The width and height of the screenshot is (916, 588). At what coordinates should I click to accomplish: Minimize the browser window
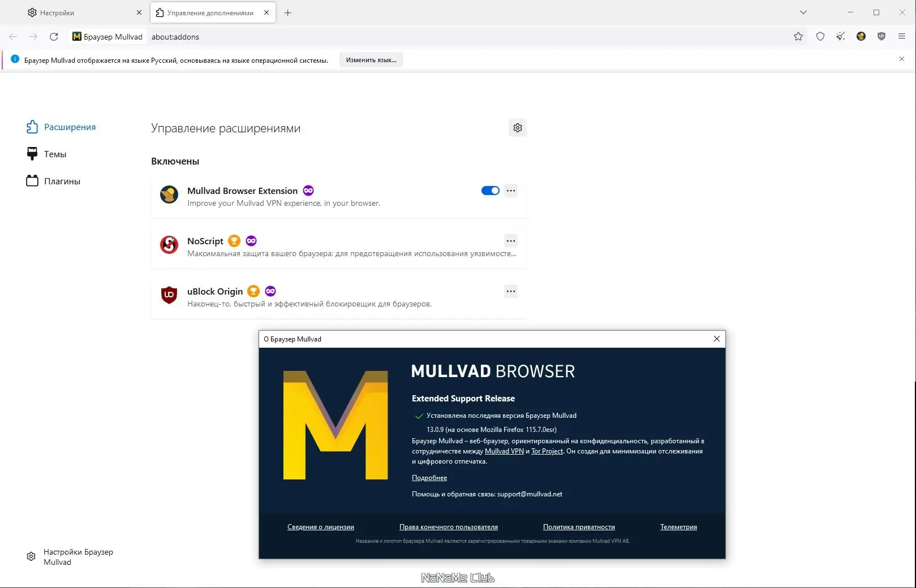pyautogui.click(x=850, y=12)
